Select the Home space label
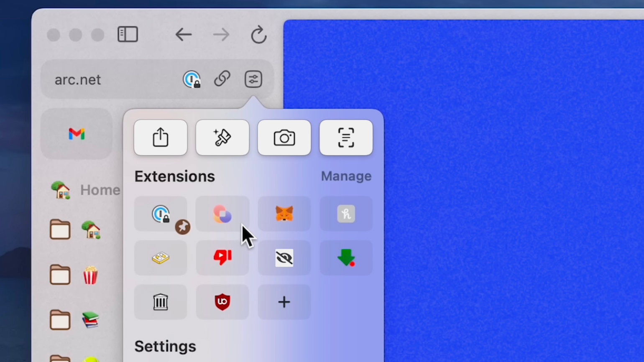This screenshot has height=362, width=644. point(100,190)
